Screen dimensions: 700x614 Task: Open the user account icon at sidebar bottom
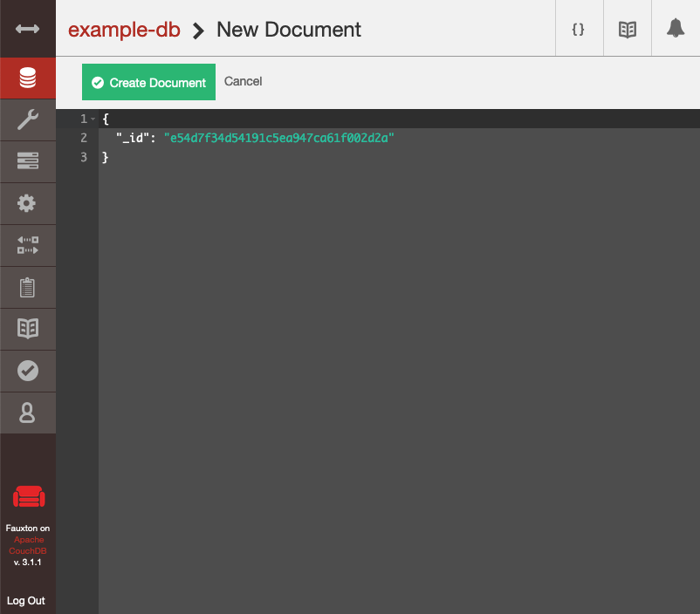(x=27, y=413)
